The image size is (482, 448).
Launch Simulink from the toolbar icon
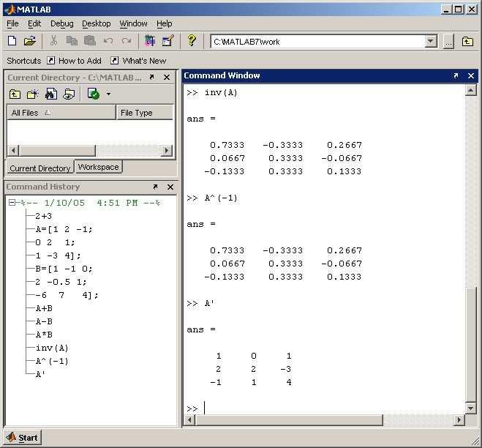(x=150, y=40)
